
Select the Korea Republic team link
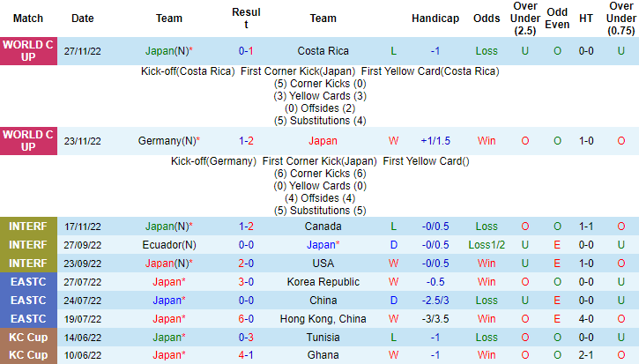(x=323, y=282)
